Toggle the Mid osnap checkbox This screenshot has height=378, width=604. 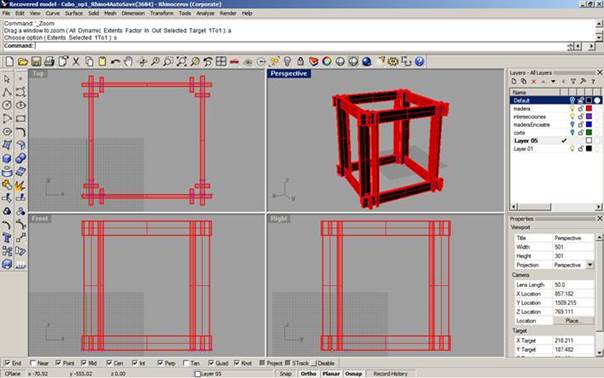tap(84, 363)
